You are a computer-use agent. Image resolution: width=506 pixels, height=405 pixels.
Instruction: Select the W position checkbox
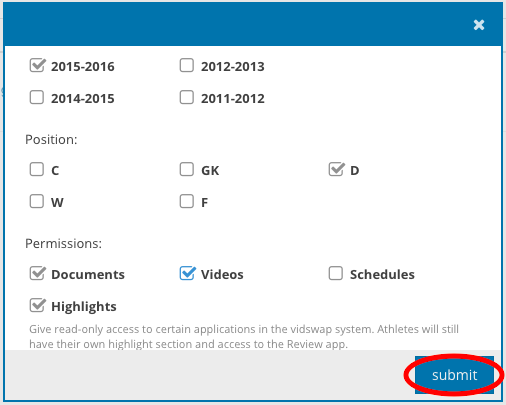37,201
